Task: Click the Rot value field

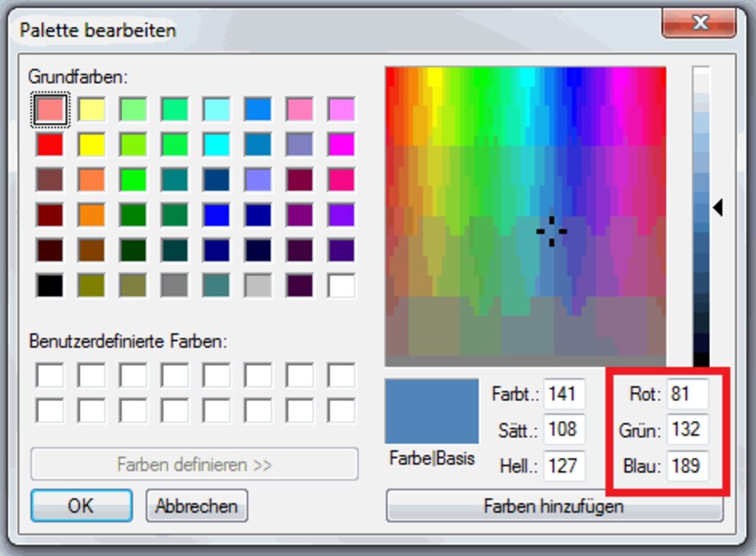Action: [x=688, y=394]
